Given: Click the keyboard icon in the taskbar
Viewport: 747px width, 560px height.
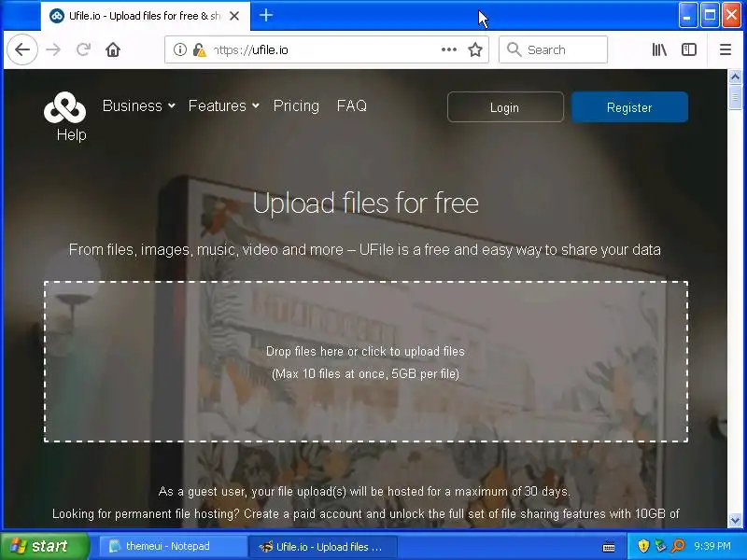Looking at the screenshot, I should (609, 546).
